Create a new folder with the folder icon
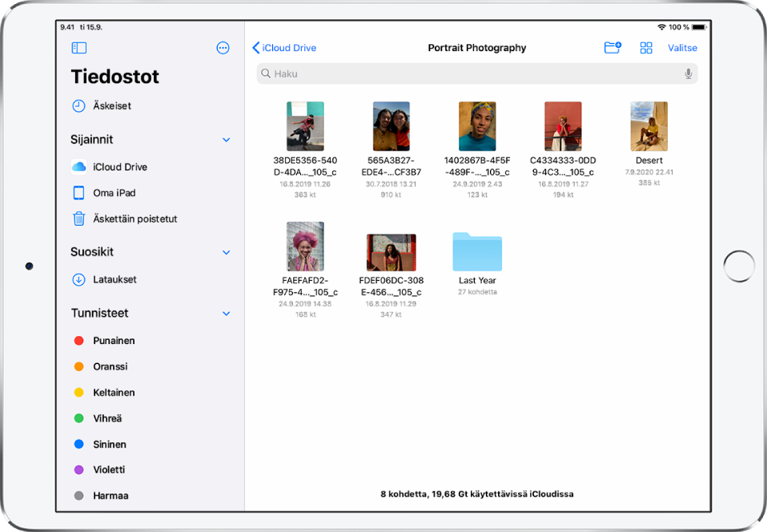Image resolution: width=767 pixels, height=532 pixels. point(612,48)
